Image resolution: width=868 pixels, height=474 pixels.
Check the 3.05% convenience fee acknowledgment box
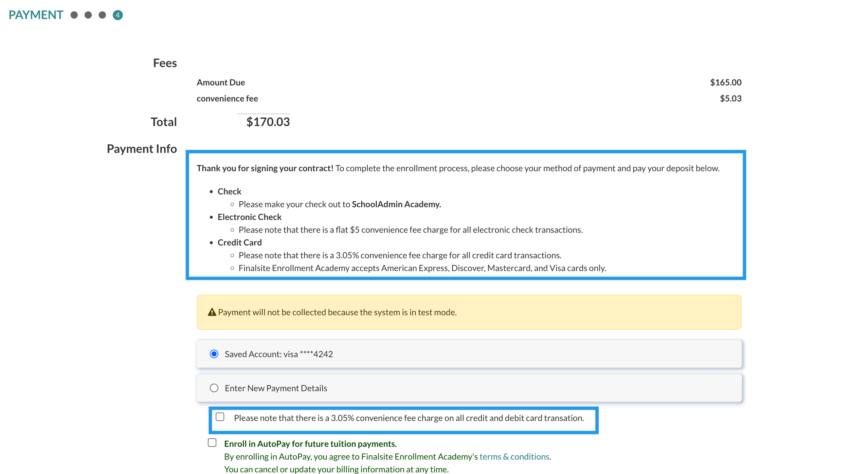[220, 417]
